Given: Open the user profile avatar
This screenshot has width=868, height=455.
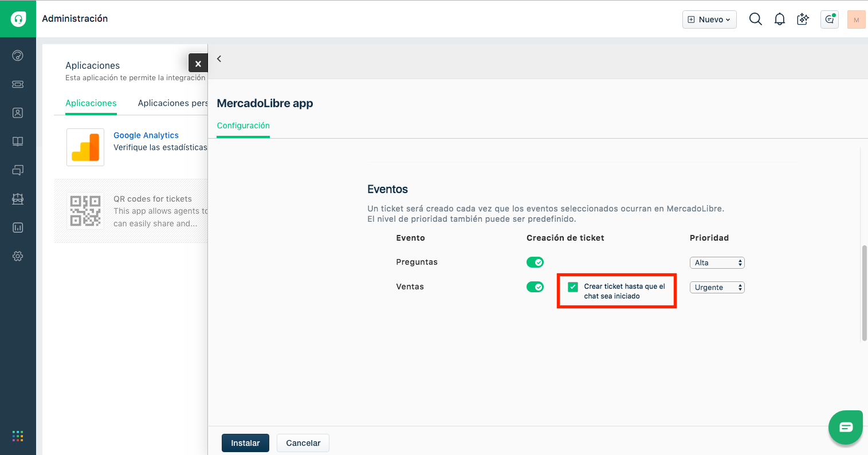Looking at the screenshot, I should point(857,19).
